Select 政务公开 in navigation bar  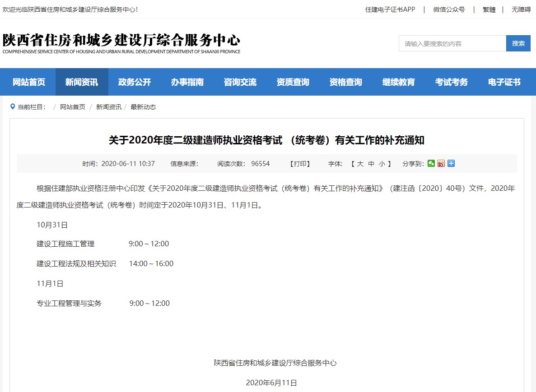point(135,82)
